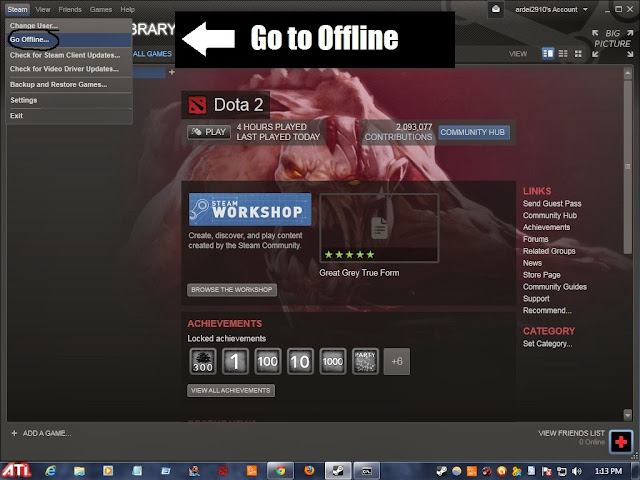The width and height of the screenshot is (640, 480).
Task: Click the red plus friends icon
Action: point(621,442)
